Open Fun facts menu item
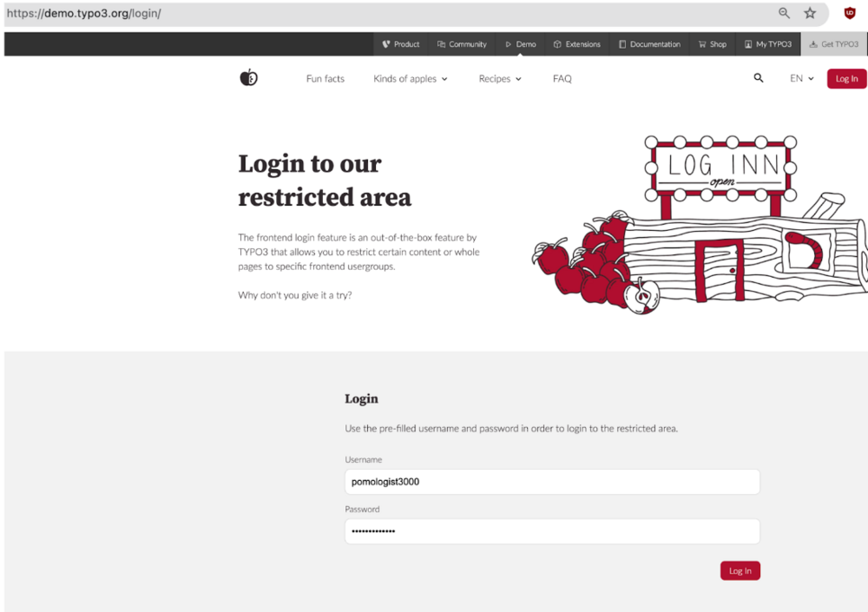The width and height of the screenshot is (868, 612). pyautogui.click(x=325, y=79)
